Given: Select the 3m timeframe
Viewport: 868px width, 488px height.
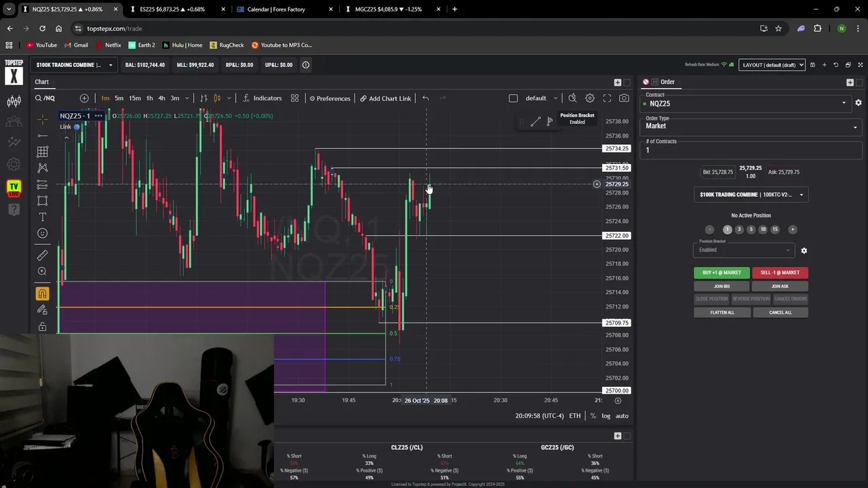Looking at the screenshot, I should pos(174,98).
